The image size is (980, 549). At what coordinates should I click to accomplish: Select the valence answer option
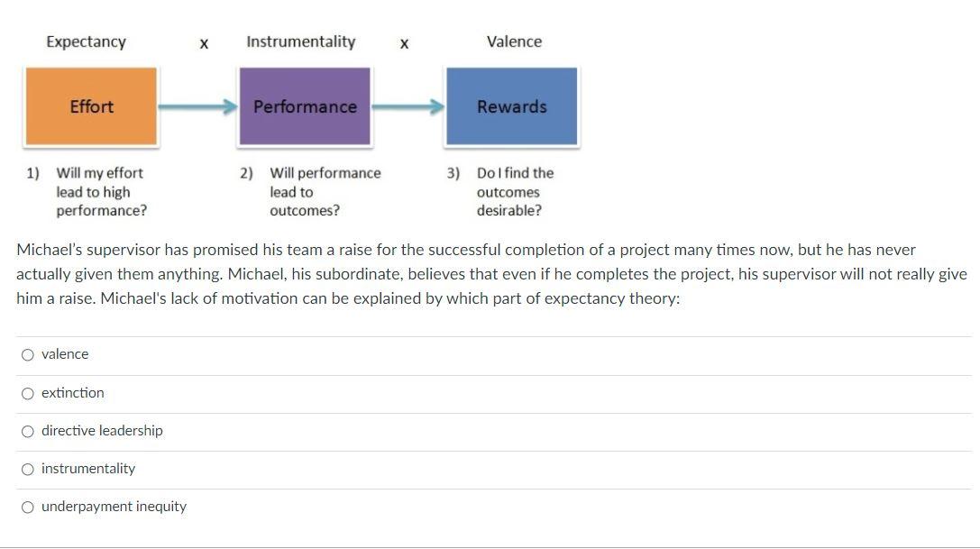(28, 354)
